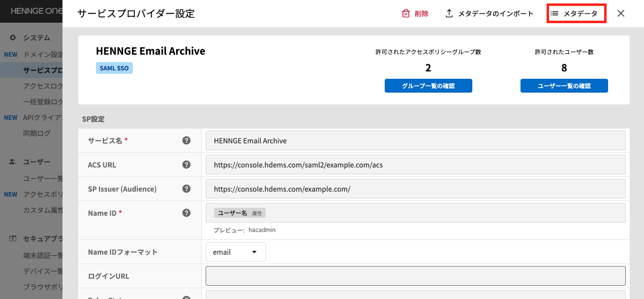Click グループ一覧の確認 button

pyautogui.click(x=429, y=86)
